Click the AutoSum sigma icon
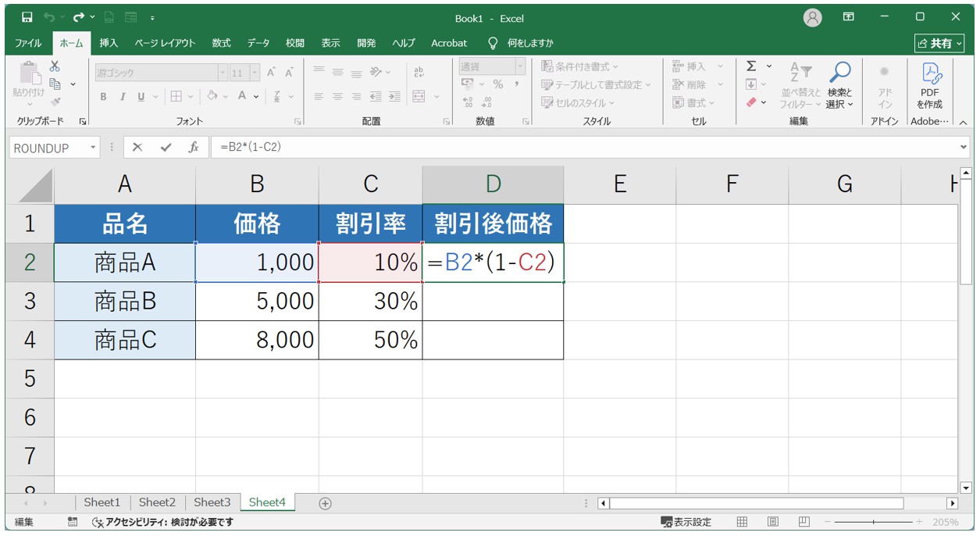980x536 pixels. point(751,67)
